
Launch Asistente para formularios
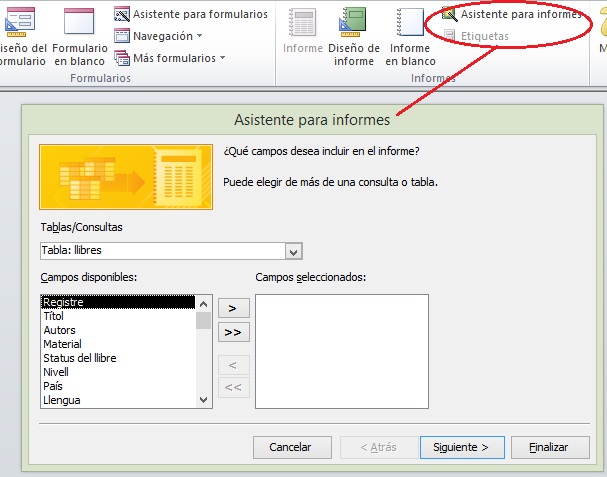[190, 14]
